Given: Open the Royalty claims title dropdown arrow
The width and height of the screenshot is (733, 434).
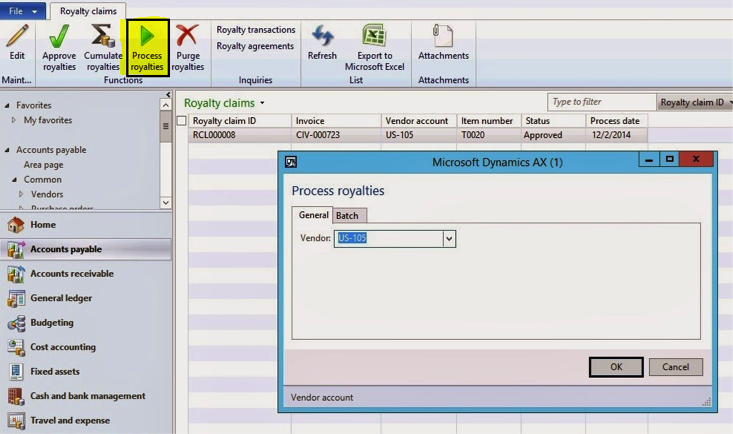Looking at the screenshot, I should point(262,103).
